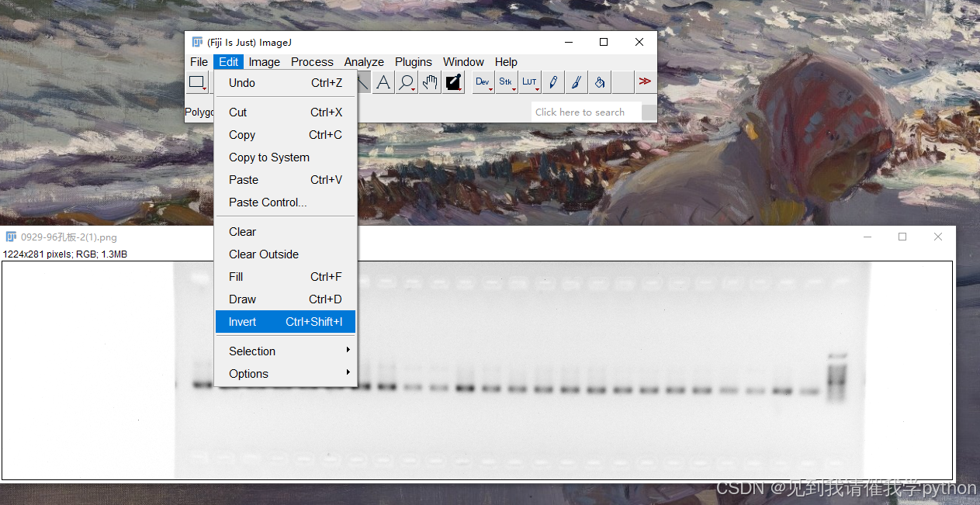Select the Flood fill bucket tool
The height and width of the screenshot is (505, 980).
600,82
